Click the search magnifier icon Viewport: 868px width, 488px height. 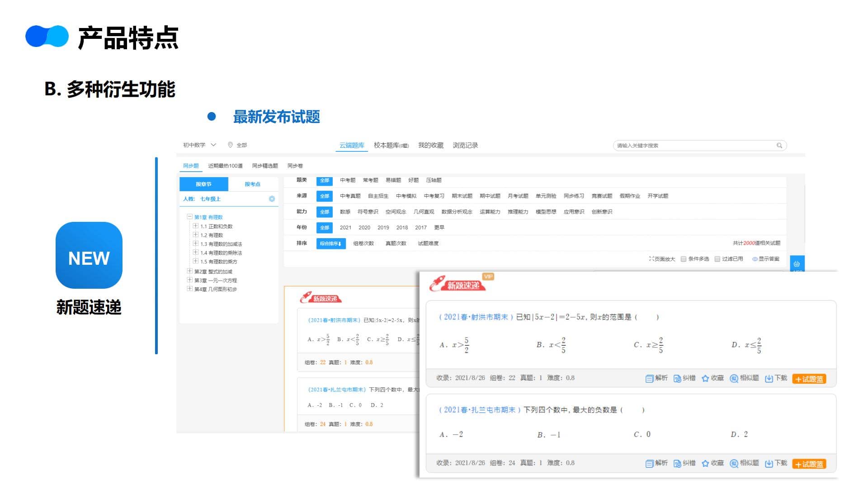tap(779, 145)
